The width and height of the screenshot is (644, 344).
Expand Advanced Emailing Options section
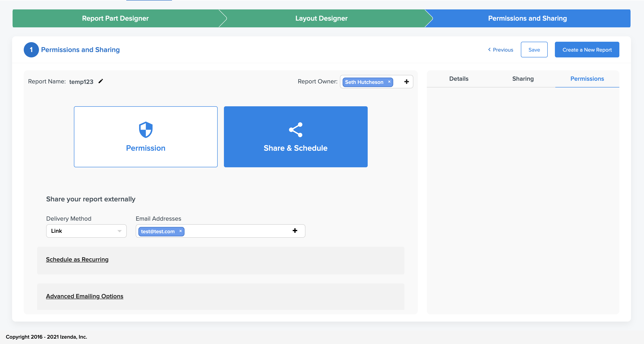(x=84, y=296)
